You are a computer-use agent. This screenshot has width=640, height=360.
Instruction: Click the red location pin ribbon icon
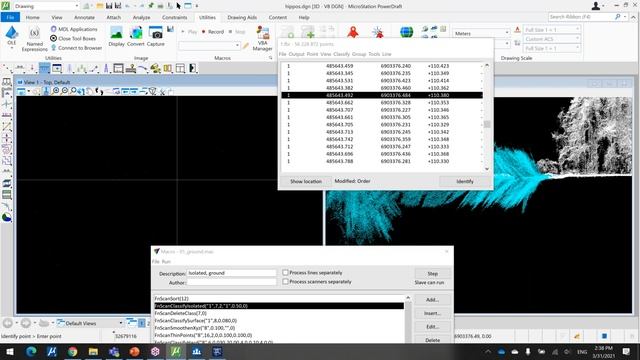point(353,32)
